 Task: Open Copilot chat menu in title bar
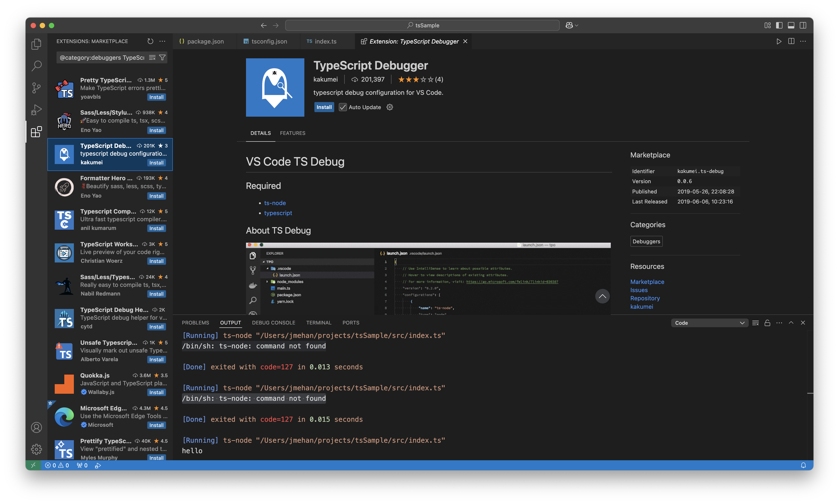pos(572,25)
